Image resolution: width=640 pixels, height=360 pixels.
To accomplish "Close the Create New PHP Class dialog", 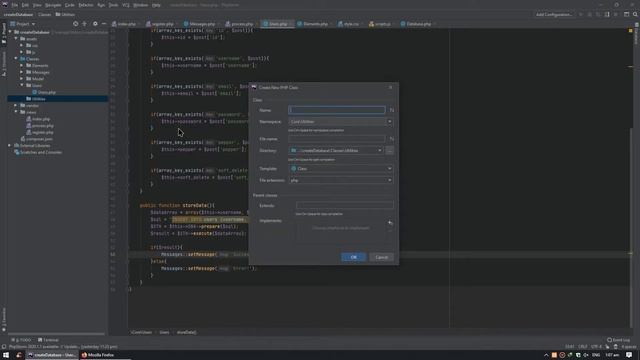I will 391,87.
